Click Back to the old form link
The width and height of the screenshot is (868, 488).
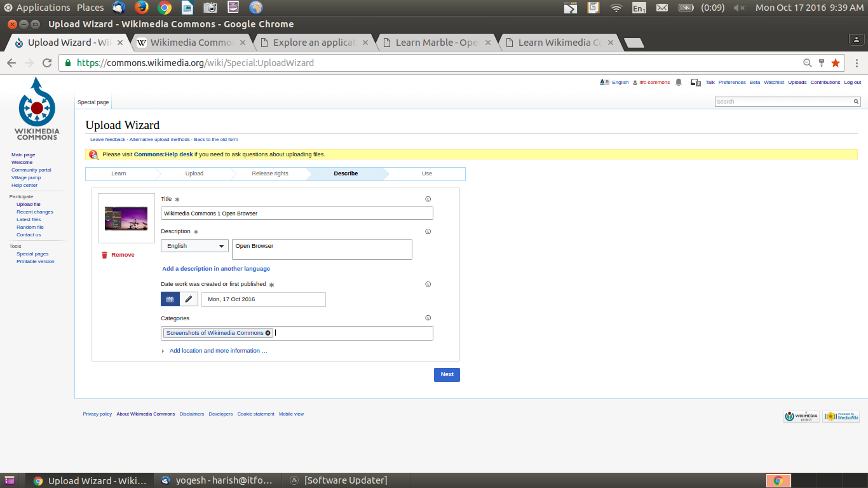click(216, 139)
